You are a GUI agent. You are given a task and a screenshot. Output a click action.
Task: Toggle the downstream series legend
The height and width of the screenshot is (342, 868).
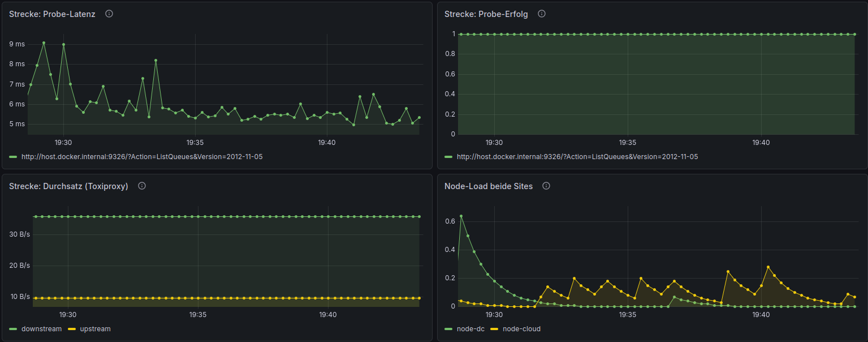pyautogui.click(x=41, y=329)
